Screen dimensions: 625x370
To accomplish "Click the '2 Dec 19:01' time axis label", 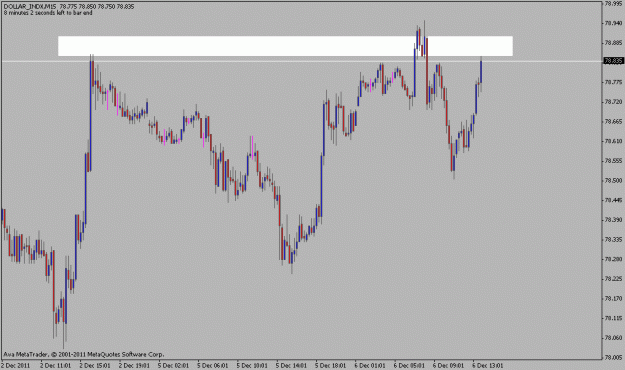I will tap(134, 365).
